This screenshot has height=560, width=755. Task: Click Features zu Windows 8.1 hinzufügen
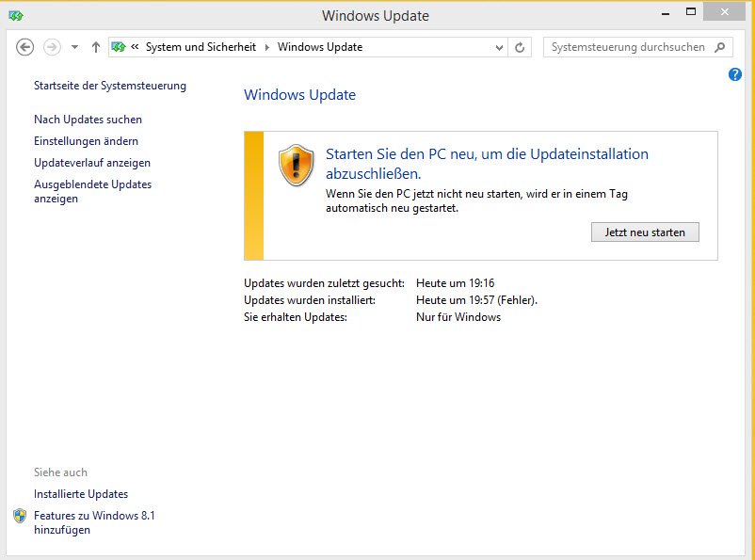coord(94,522)
